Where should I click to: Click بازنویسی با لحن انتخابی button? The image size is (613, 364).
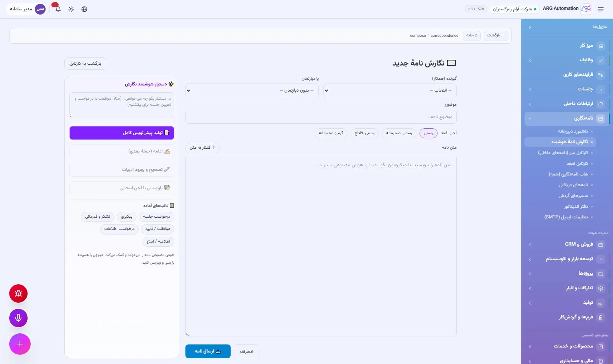[x=122, y=188]
